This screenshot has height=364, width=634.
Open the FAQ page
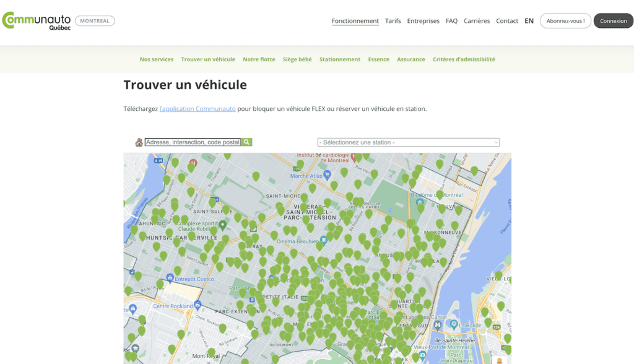451,20
